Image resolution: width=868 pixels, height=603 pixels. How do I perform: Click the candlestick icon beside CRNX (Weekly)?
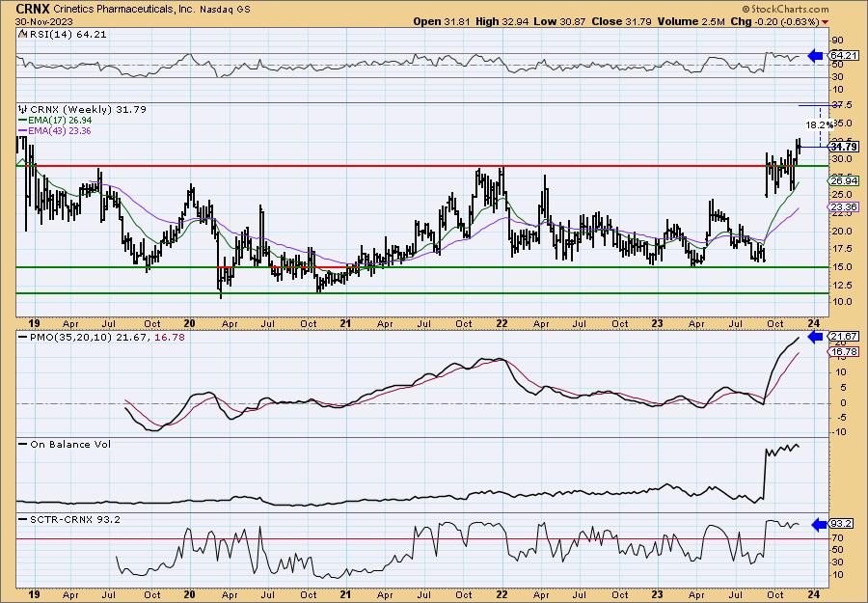[x=23, y=110]
